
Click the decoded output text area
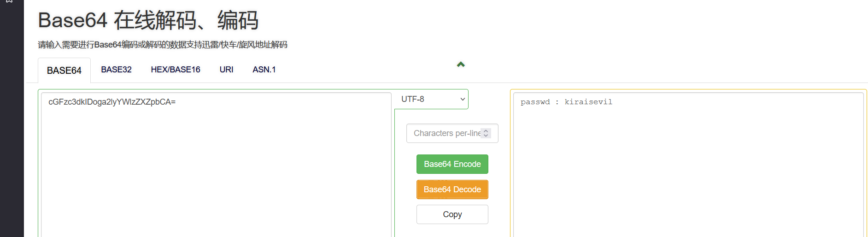(x=688, y=165)
